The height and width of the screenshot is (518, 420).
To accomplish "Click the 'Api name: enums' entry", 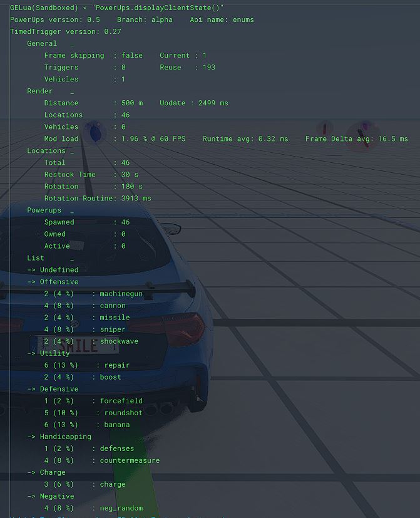I will coord(222,19).
